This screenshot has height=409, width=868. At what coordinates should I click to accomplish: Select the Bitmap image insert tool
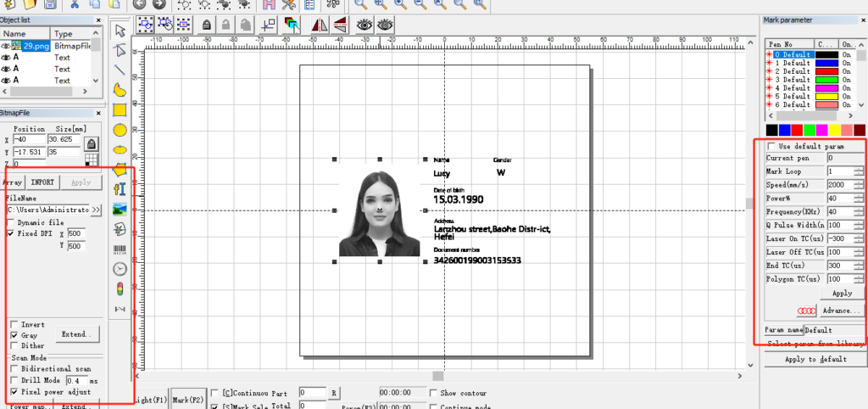tap(120, 208)
